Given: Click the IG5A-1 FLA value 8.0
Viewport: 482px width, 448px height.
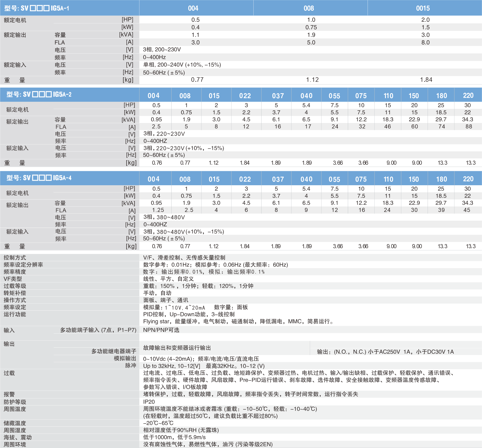Looking at the screenshot, I should [x=425, y=42].
